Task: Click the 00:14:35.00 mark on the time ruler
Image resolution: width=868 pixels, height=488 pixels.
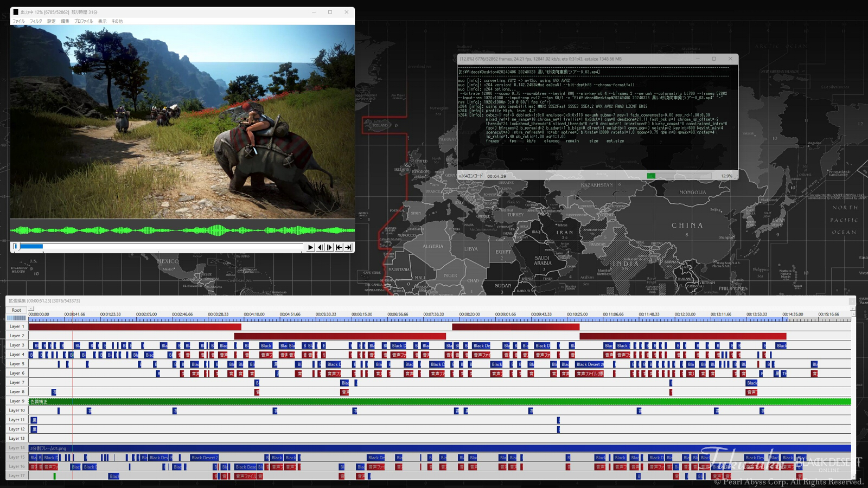Action: (793, 314)
